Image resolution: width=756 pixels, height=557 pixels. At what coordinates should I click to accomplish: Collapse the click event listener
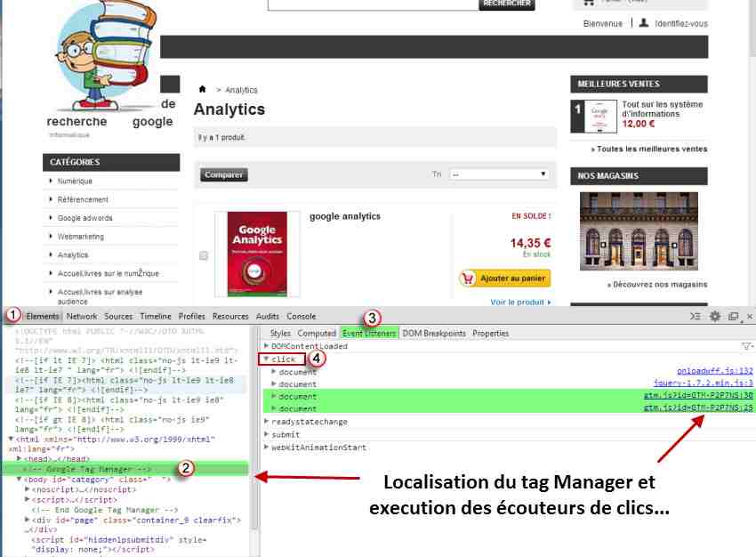pos(266,359)
